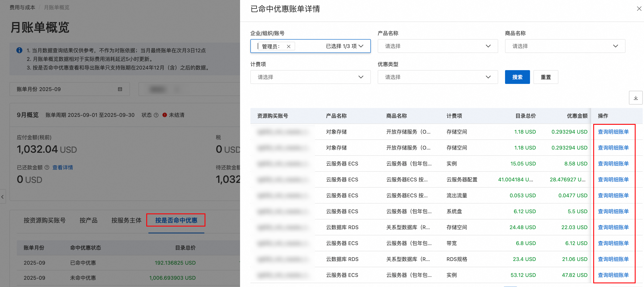Remove the 管理员 account tag
The image size is (644, 287).
(288, 46)
